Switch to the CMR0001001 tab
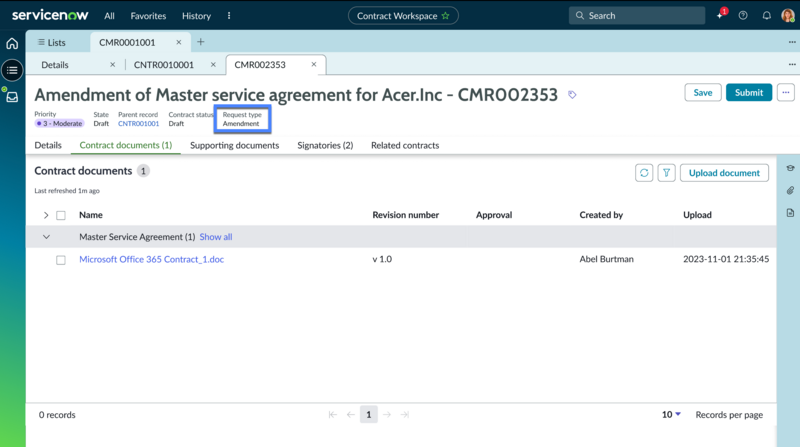 point(127,42)
